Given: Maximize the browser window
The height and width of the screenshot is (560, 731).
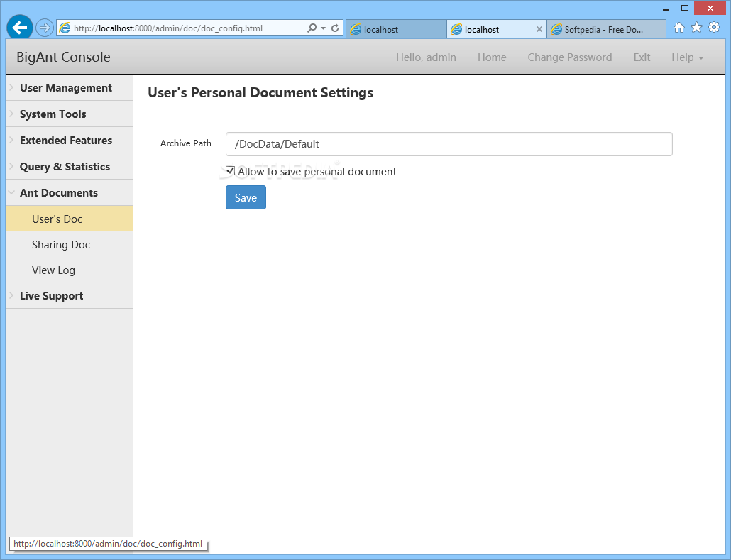Looking at the screenshot, I should [684, 8].
